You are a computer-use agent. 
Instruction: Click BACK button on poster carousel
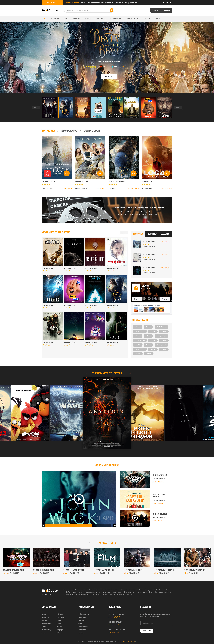[x=36, y=107]
